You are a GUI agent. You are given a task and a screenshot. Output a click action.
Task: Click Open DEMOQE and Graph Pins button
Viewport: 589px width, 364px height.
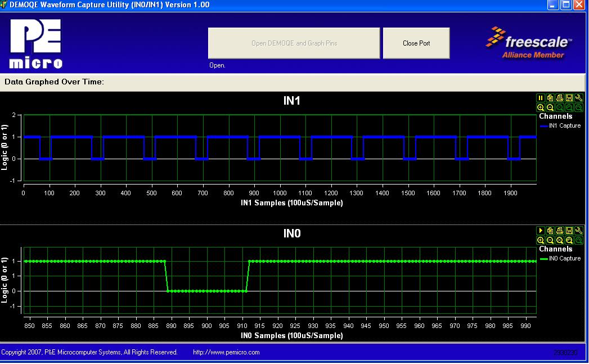click(294, 43)
